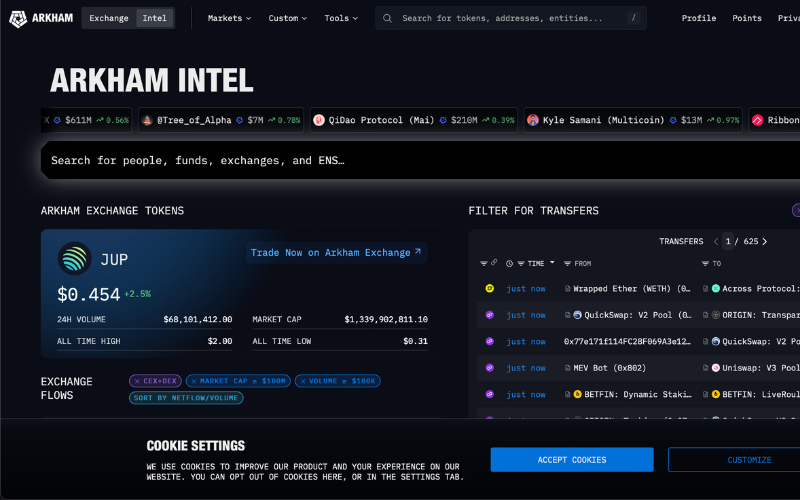
Task: Click the Uniswap: V3 Pool recipient
Action: [x=761, y=368]
